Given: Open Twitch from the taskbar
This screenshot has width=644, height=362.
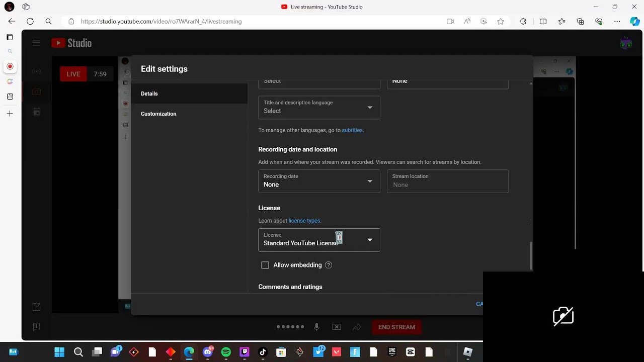Looking at the screenshot, I should tap(245, 352).
